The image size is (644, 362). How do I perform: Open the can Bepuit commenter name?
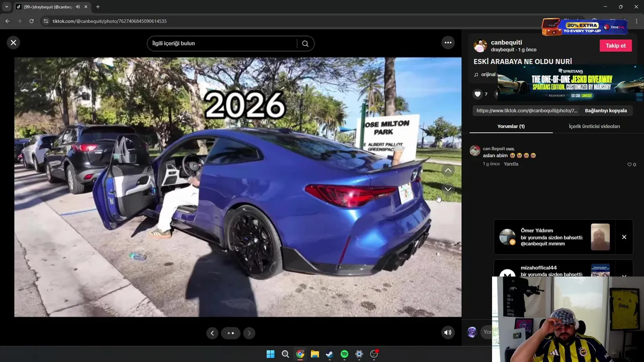click(499, 149)
